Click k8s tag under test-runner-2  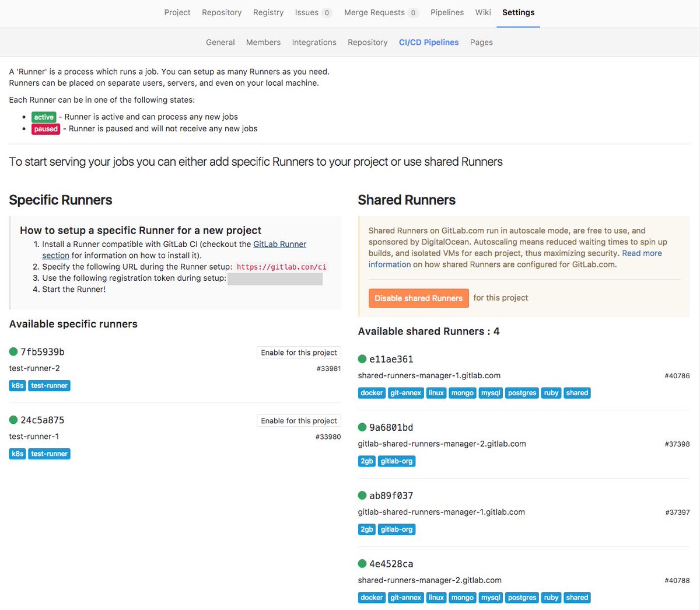point(17,386)
